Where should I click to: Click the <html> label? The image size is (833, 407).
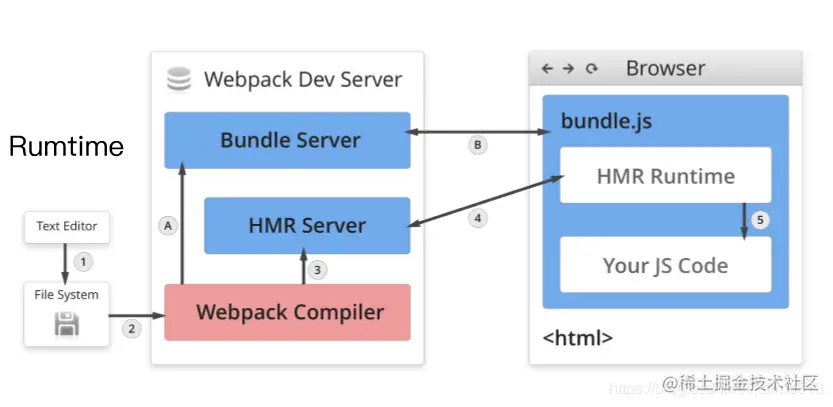point(577,337)
